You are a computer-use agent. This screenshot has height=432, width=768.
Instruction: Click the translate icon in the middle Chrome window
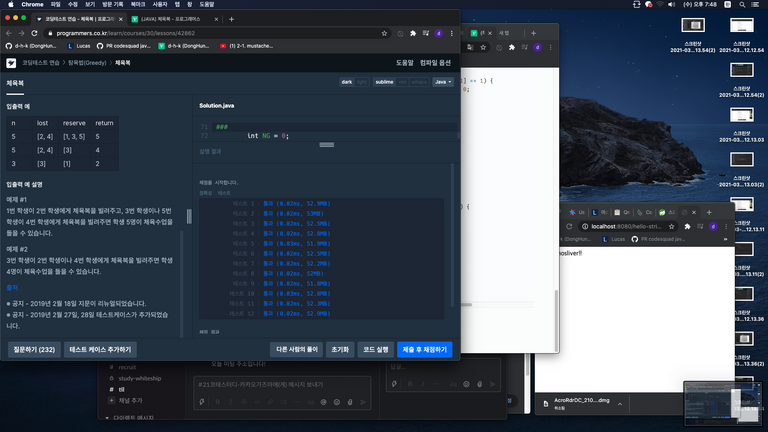(470, 48)
